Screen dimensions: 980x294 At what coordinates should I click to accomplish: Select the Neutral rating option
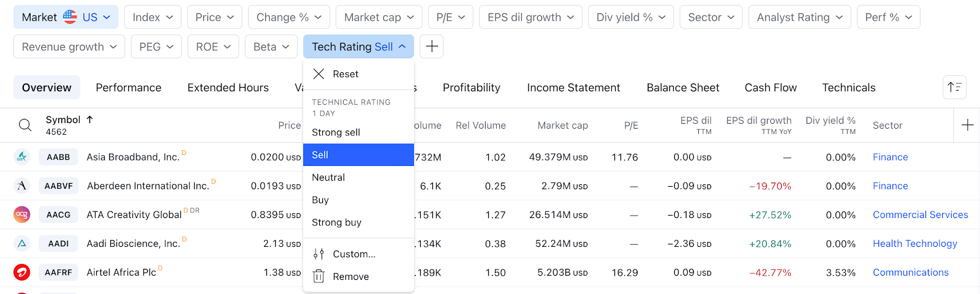point(328,178)
